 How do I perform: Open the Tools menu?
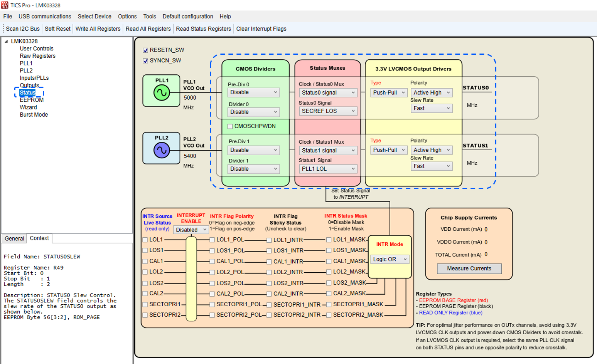tap(150, 16)
